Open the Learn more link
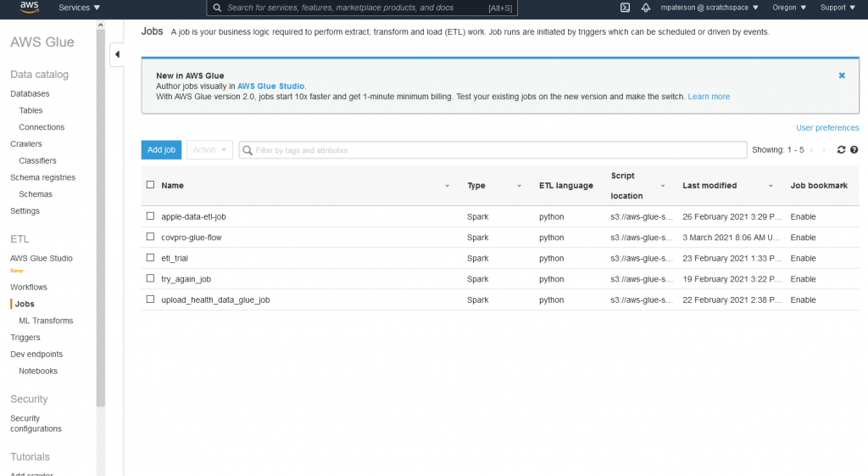 (709, 97)
